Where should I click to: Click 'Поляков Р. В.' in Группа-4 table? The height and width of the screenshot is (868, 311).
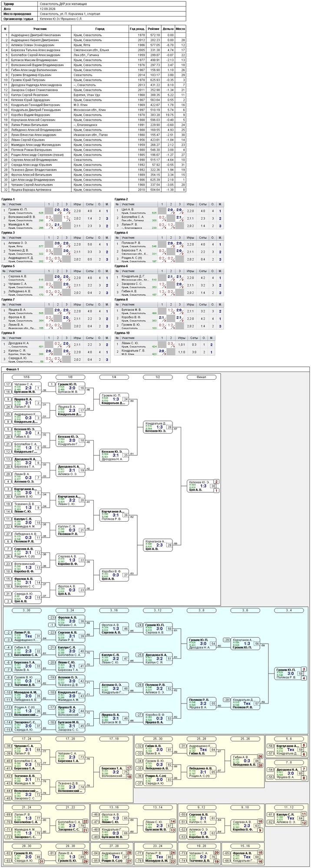131,243
